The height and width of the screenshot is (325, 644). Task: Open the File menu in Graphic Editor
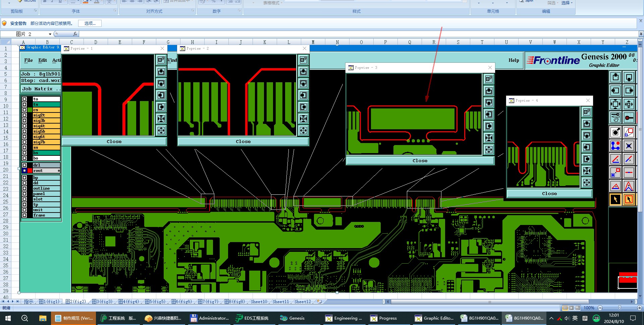click(29, 60)
